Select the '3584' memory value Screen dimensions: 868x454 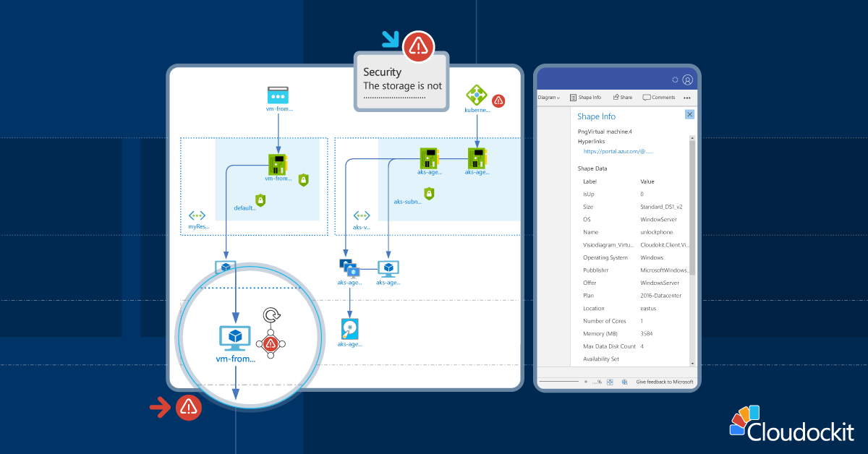pyautogui.click(x=647, y=333)
